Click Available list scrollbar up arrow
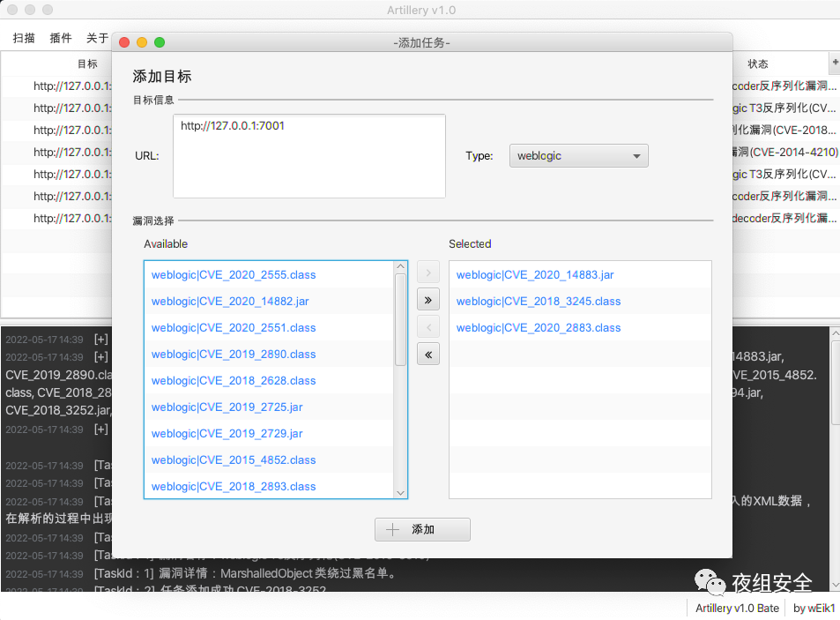Viewport: 840px width, 620px height. pyautogui.click(x=400, y=266)
